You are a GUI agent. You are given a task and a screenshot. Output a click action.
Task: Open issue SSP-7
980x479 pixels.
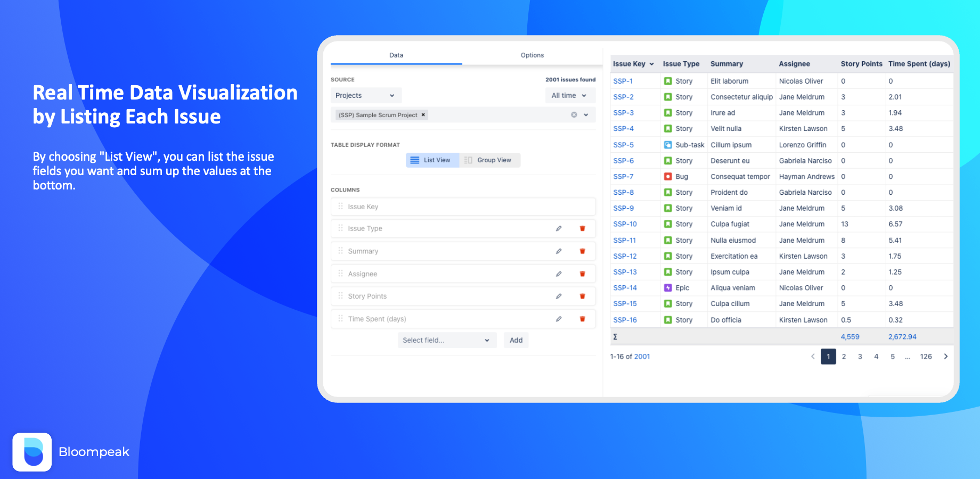point(623,177)
